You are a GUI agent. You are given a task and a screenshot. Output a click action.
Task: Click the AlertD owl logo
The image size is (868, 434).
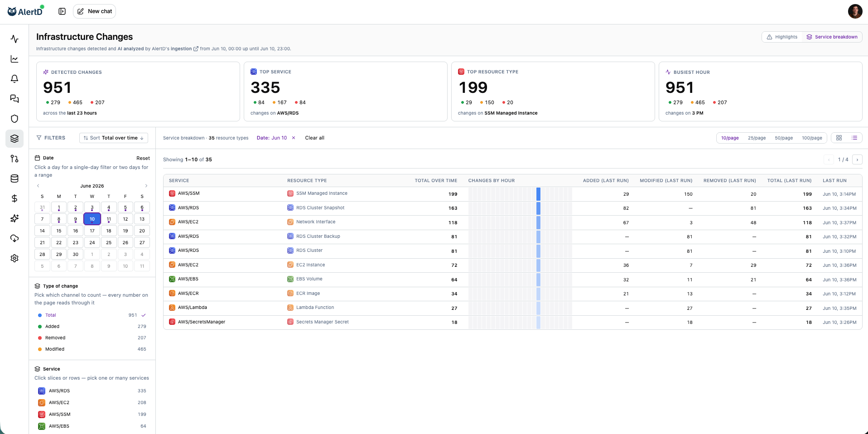[25, 11]
